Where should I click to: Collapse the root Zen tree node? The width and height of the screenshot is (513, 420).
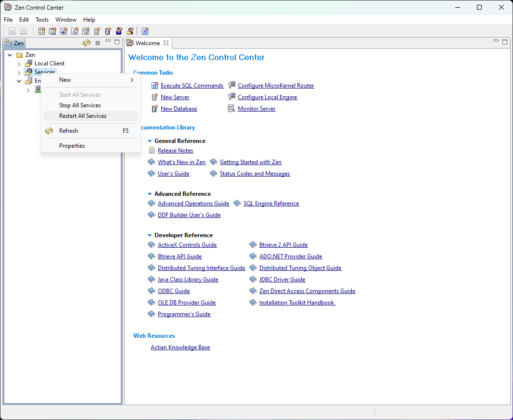tap(10, 55)
